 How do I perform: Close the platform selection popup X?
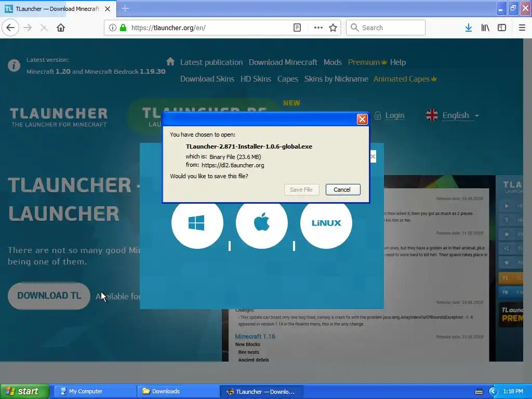(x=373, y=156)
